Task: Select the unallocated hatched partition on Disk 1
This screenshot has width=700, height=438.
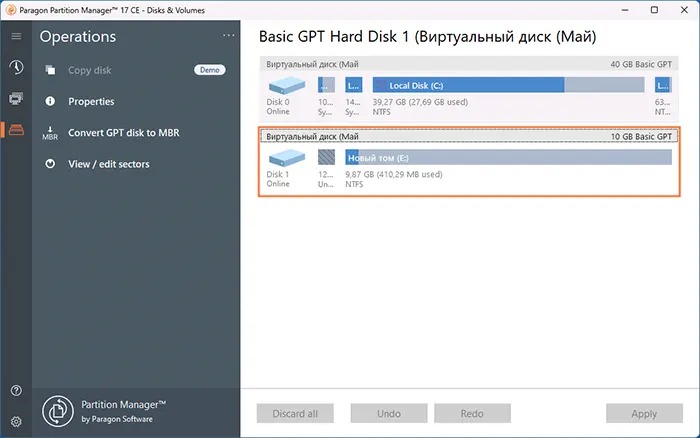Action: (326, 157)
